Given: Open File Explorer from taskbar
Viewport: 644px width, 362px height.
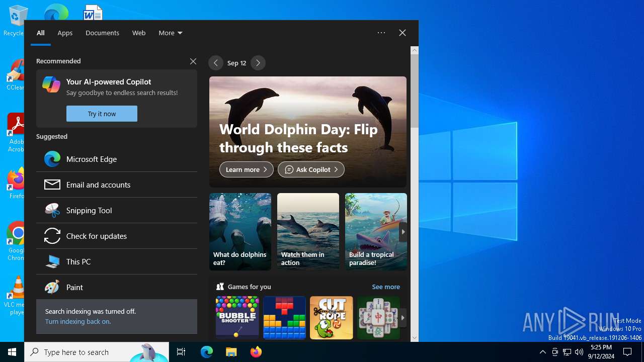Looking at the screenshot, I should (x=231, y=352).
